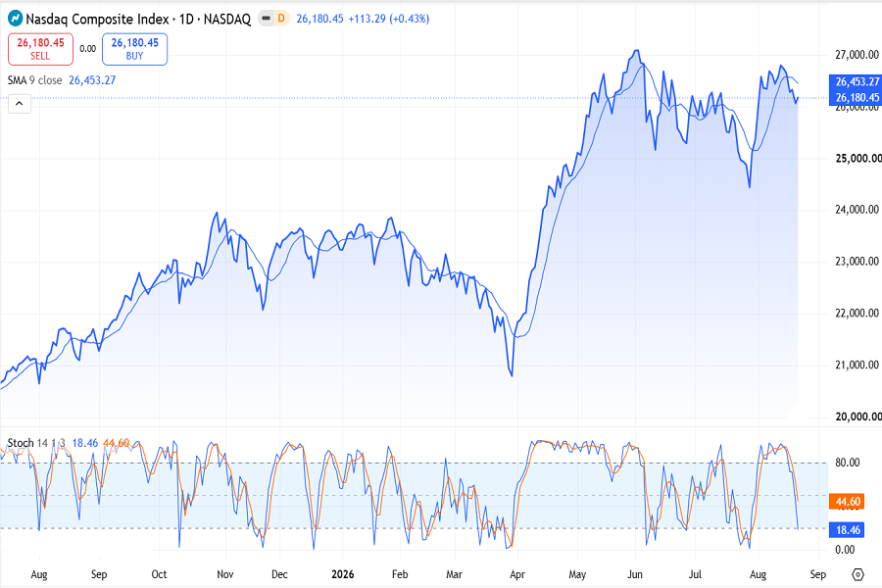Click the last price 26,180.45 in header
The height and width of the screenshot is (588, 882).
pyautogui.click(x=319, y=19)
